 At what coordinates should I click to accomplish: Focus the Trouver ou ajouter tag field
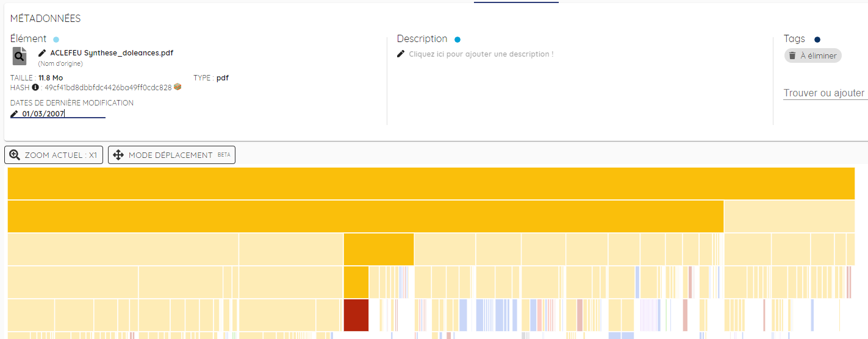[x=825, y=93]
